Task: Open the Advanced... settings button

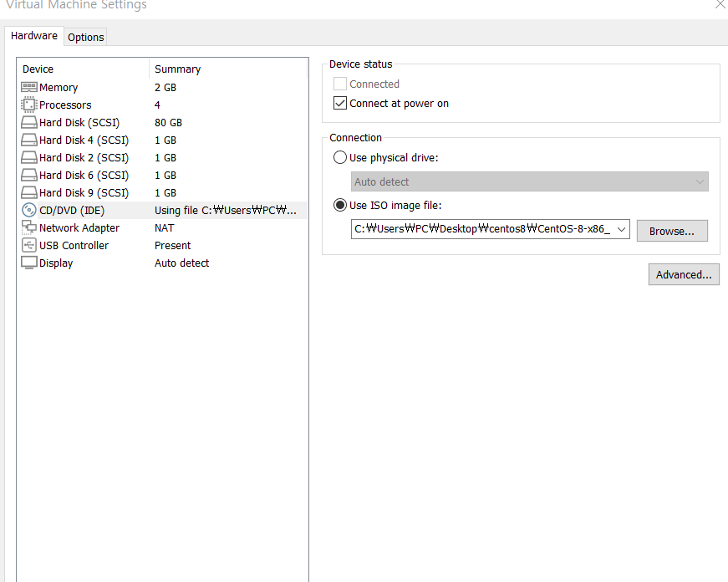Action: 684,274
